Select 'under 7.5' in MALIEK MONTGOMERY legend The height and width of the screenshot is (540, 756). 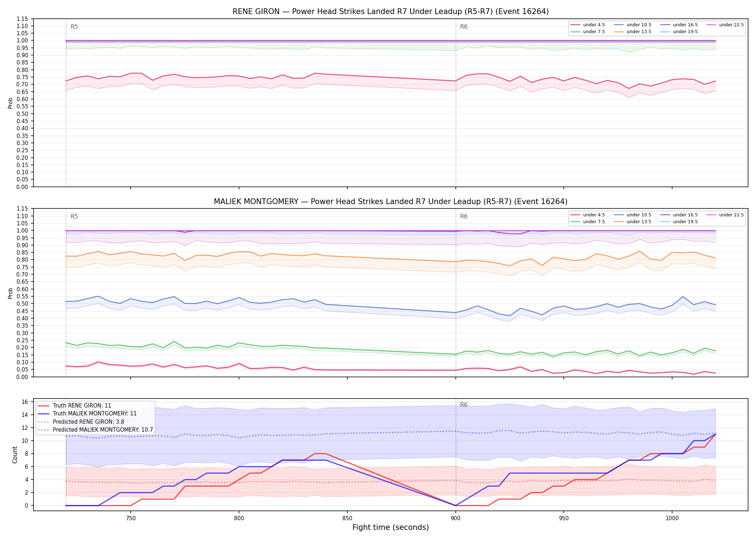(588, 222)
